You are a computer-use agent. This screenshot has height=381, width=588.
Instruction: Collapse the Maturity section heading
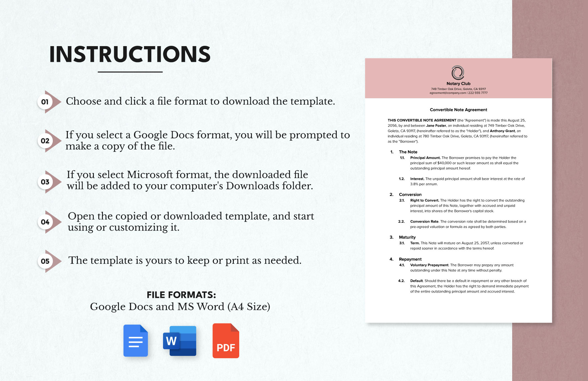pos(408,237)
